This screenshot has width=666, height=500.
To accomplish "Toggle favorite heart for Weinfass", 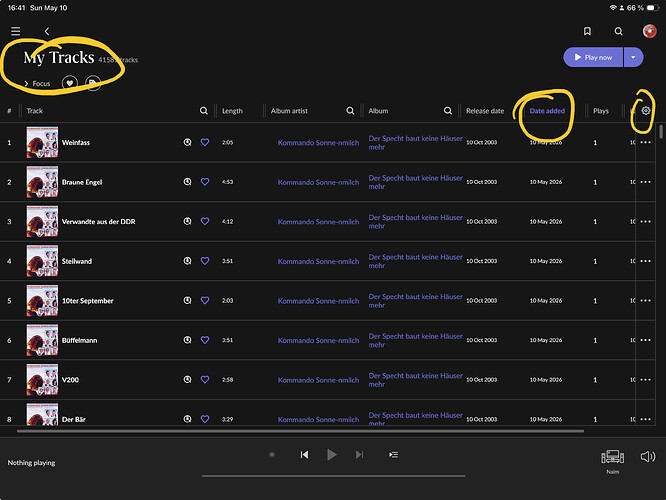I will click(205, 142).
